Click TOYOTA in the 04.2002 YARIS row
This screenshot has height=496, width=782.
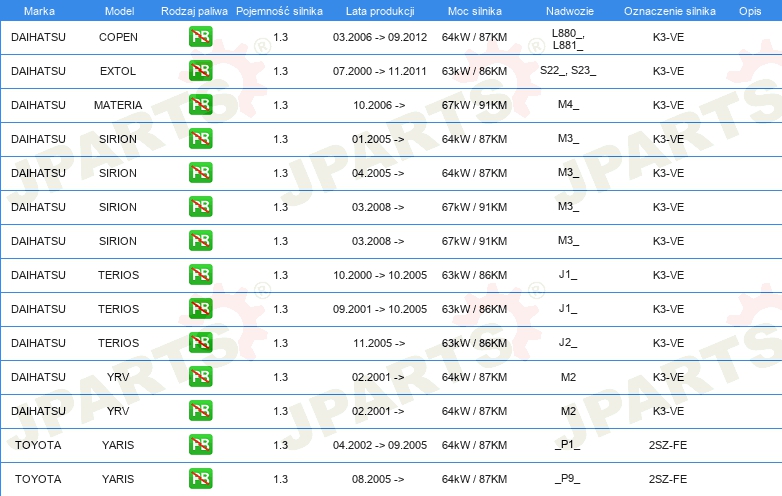click(x=38, y=445)
